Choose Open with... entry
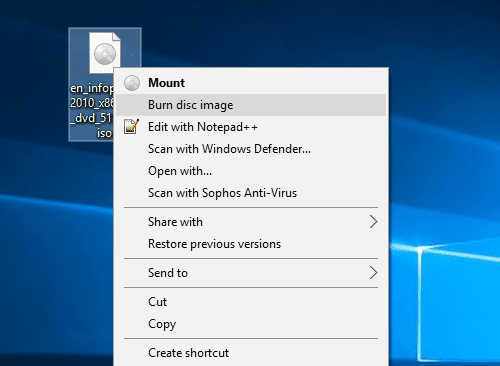Screen dimensions: 500x366 pos(251,171)
